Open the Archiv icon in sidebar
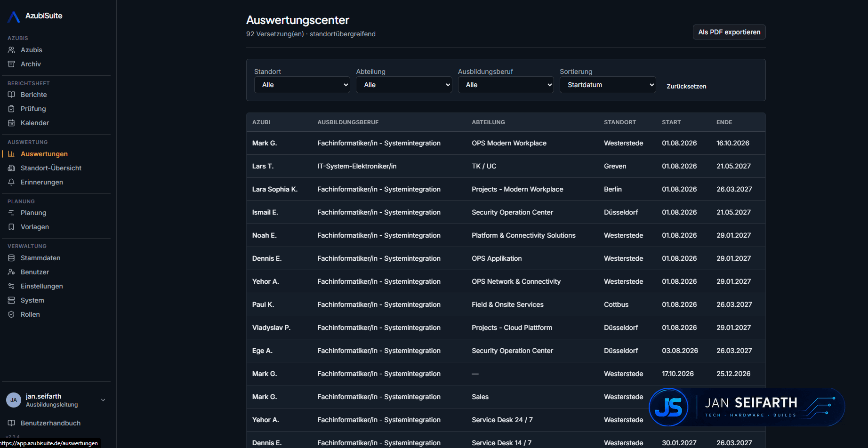Viewport: 868px width, 448px height. click(11, 64)
